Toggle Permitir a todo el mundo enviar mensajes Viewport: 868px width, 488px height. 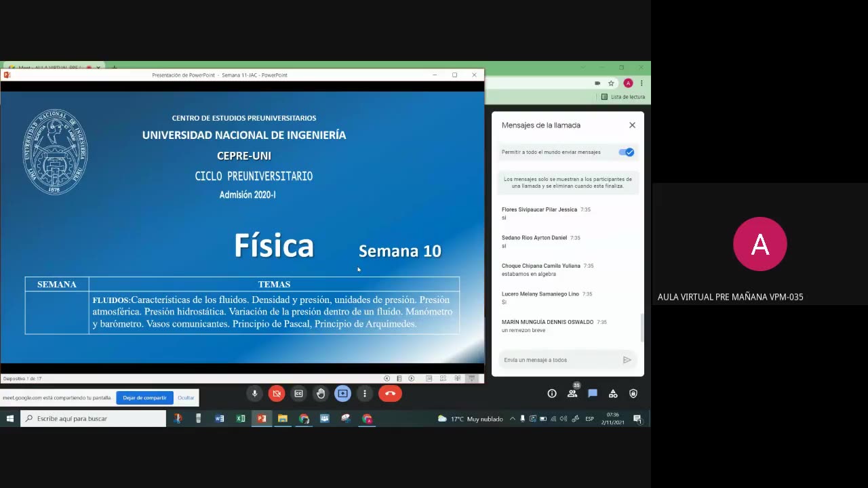(x=626, y=152)
